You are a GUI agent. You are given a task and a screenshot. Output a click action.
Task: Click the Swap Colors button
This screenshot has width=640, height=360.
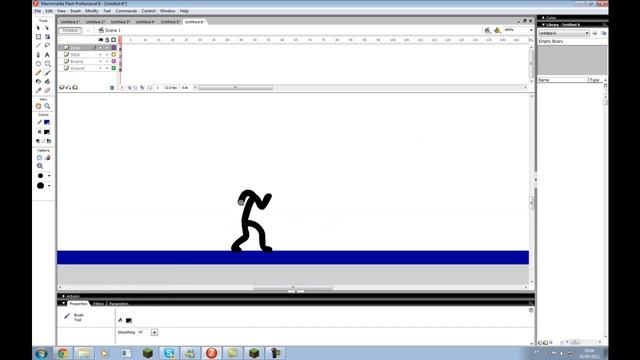click(x=49, y=141)
